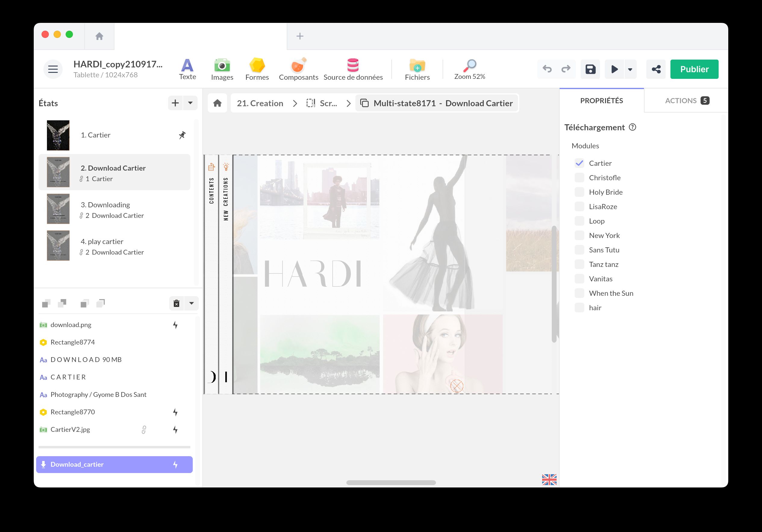Uncheck the Cartier module
Viewport: 762px width, 532px height.
click(x=579, y=163)
